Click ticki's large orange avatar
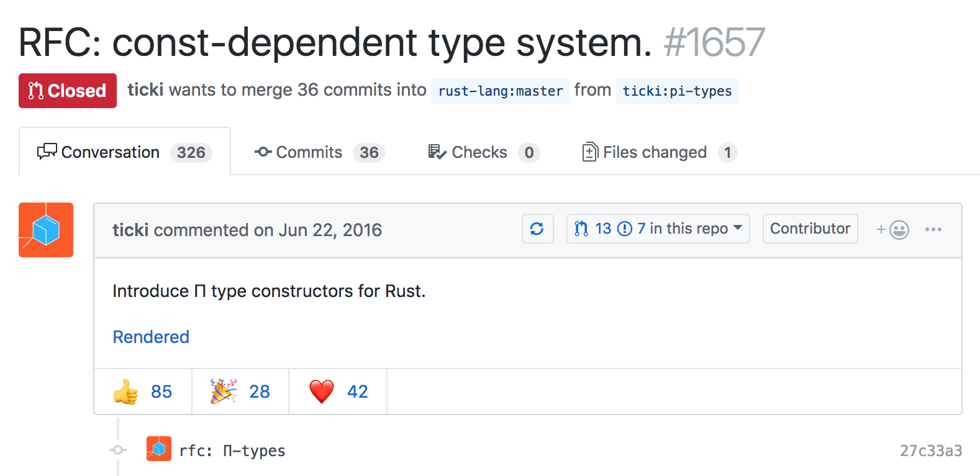The width and height of the screenshot is (980, 476). point(46,230)
